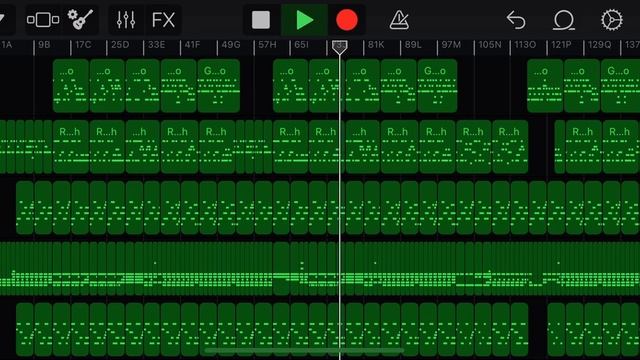Jump to ruler marker 113O
Image resolution: width=640 pixels, height=360 pixels.
click(x=525, y=45)
